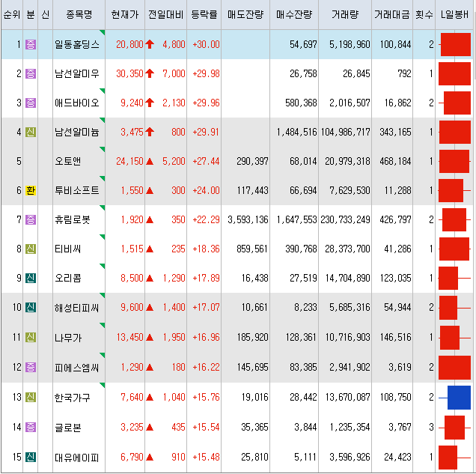
Task: Sort by 순위 column header
Action: [x=11, y=14]
